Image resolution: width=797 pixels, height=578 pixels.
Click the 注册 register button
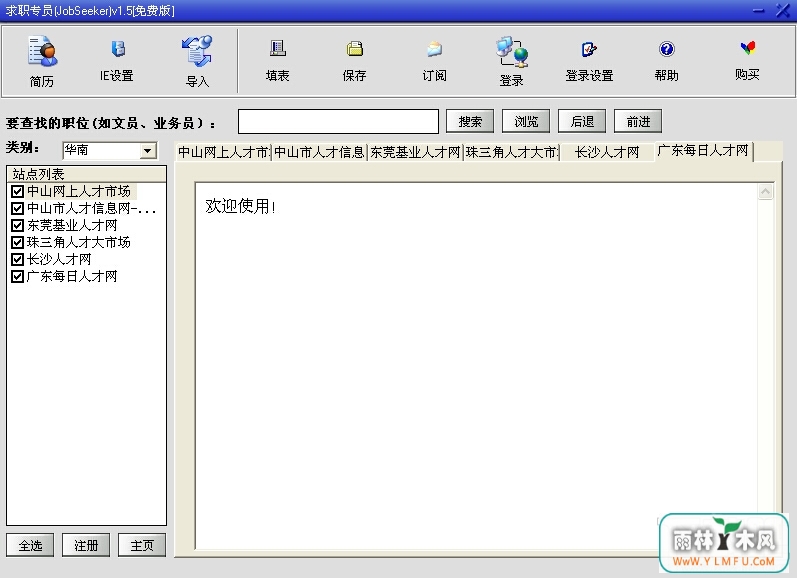(86, 545)
